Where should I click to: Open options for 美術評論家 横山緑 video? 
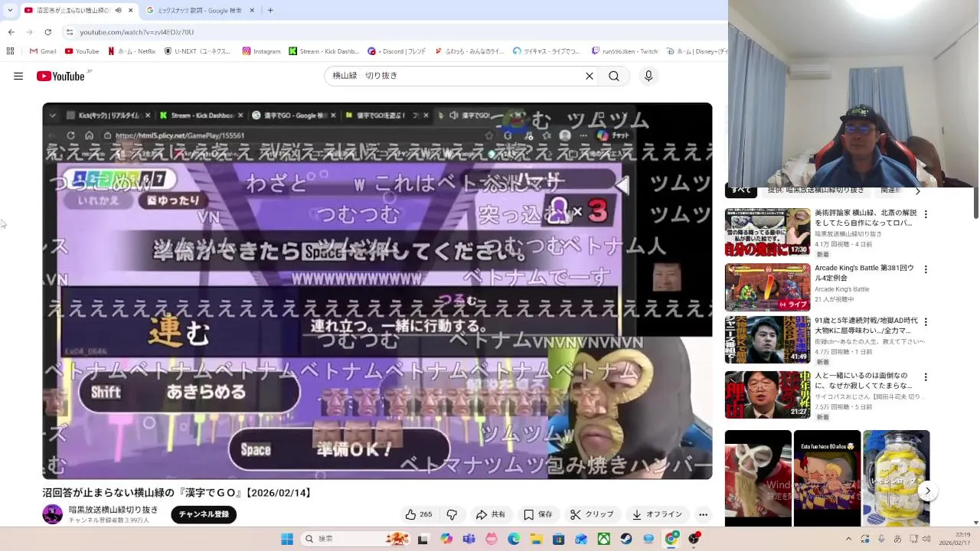[926, 214]
